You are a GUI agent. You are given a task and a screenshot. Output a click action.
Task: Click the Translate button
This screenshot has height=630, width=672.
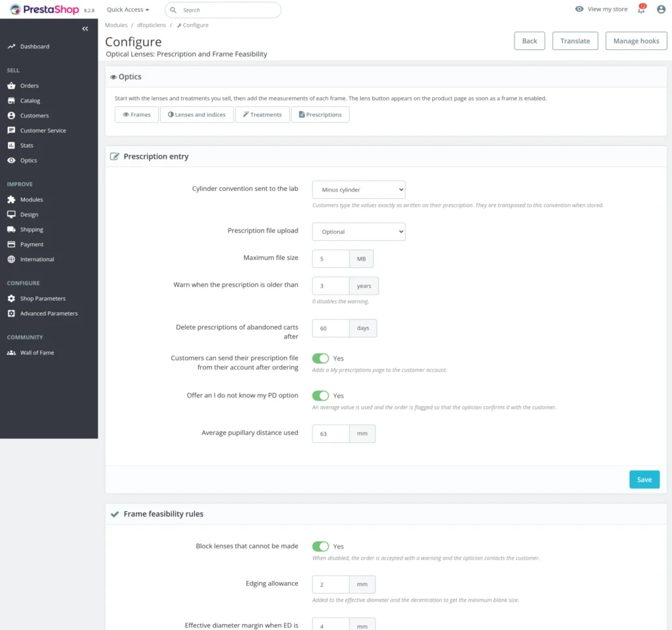575,41
